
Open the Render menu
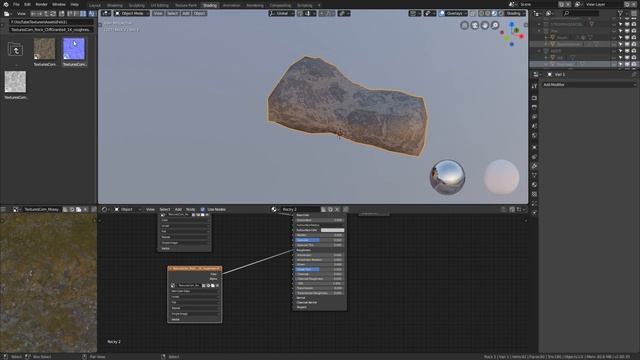[41, 4]
